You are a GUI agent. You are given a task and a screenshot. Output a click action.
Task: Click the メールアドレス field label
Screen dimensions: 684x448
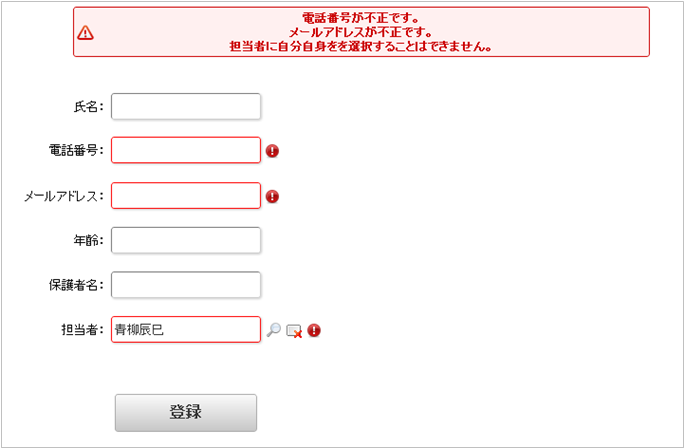coord(64,196)
